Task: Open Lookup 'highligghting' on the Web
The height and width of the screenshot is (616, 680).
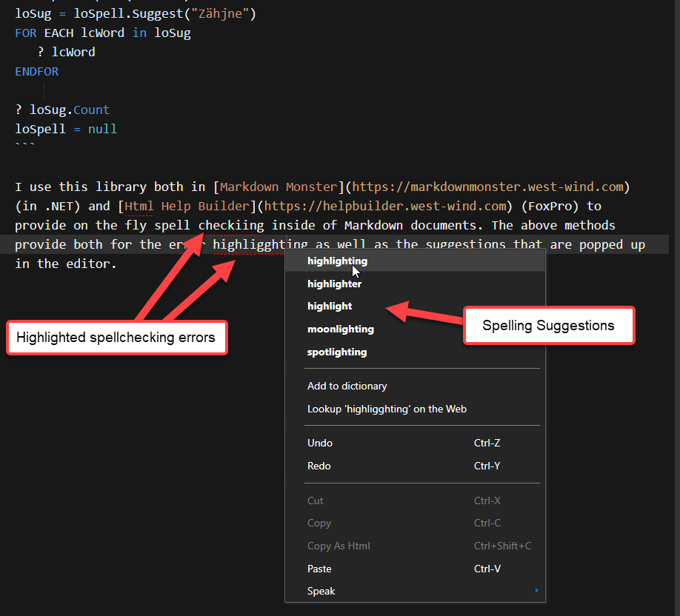Action: click(x=387, y=409)
